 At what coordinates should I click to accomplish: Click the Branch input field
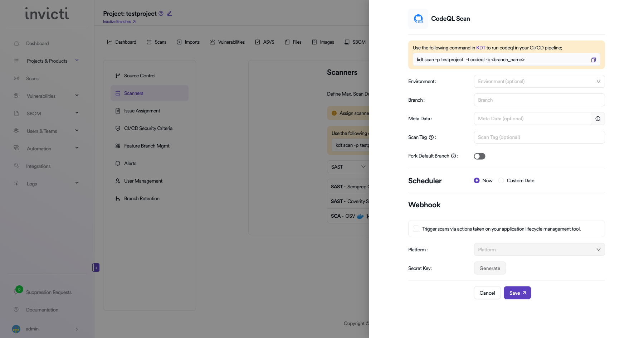539,100
